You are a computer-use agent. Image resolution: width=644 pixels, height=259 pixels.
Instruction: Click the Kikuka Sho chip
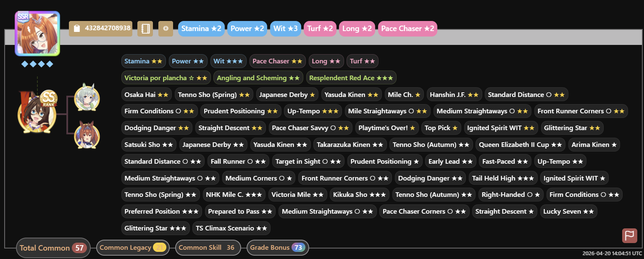(x=360, y=194)
